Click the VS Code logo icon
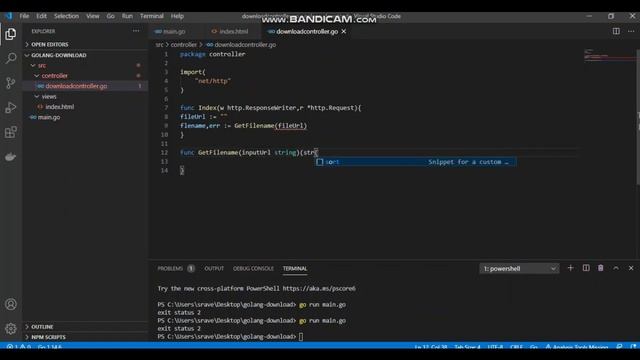640x360 pixels. point(9,16)
